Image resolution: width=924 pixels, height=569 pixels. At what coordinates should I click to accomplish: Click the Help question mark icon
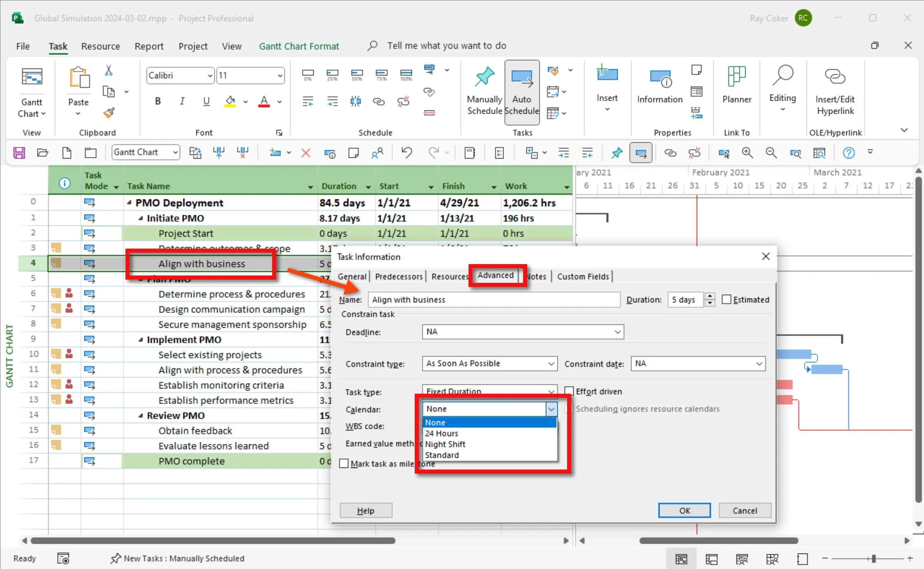pos(849,153)
